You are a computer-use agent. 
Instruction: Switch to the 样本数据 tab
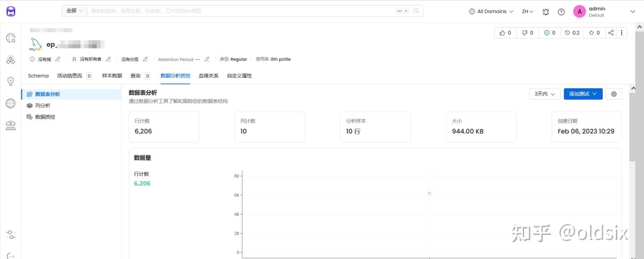pyautogui.click(x=112, y=76)
